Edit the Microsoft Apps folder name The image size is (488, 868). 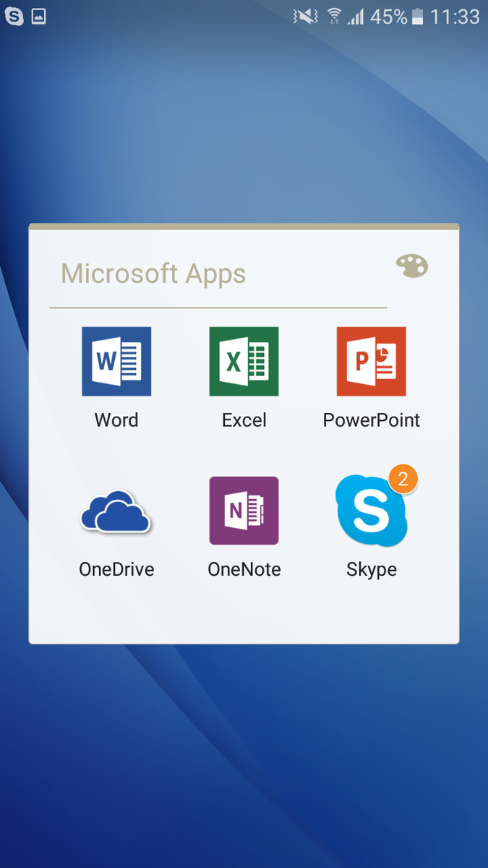[153, 273]
